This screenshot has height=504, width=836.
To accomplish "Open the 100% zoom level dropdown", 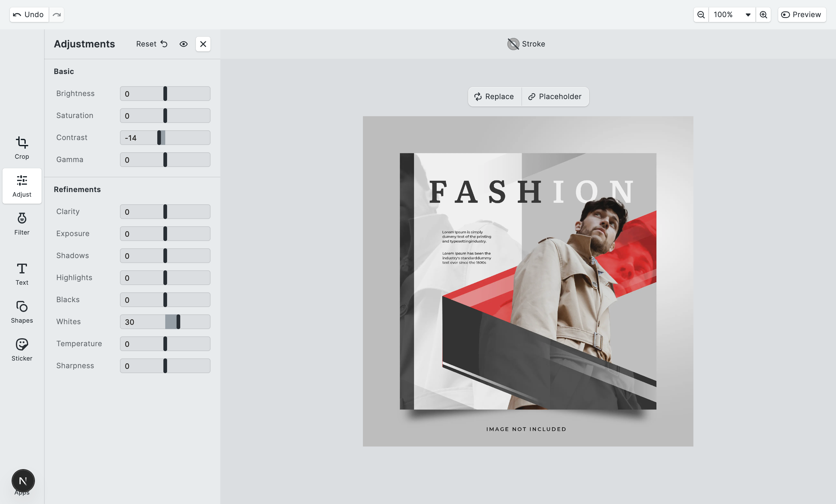I will (x=732, y=15).
